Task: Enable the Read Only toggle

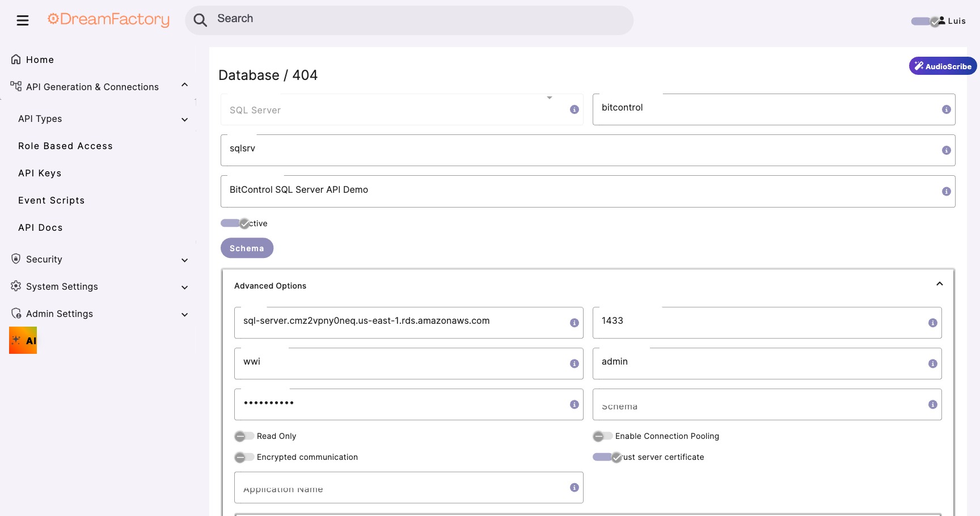Action: (244, 436)
